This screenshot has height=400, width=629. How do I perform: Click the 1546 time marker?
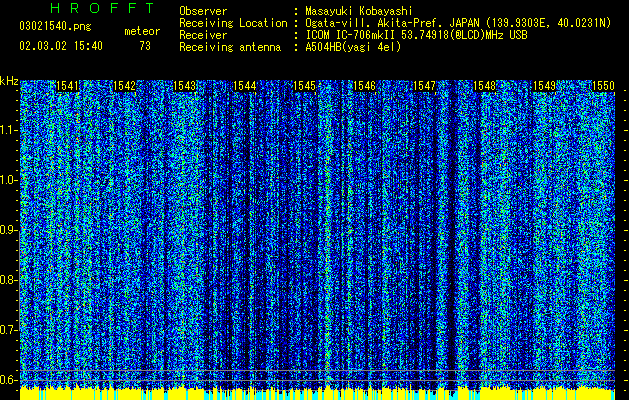[365, 86]
